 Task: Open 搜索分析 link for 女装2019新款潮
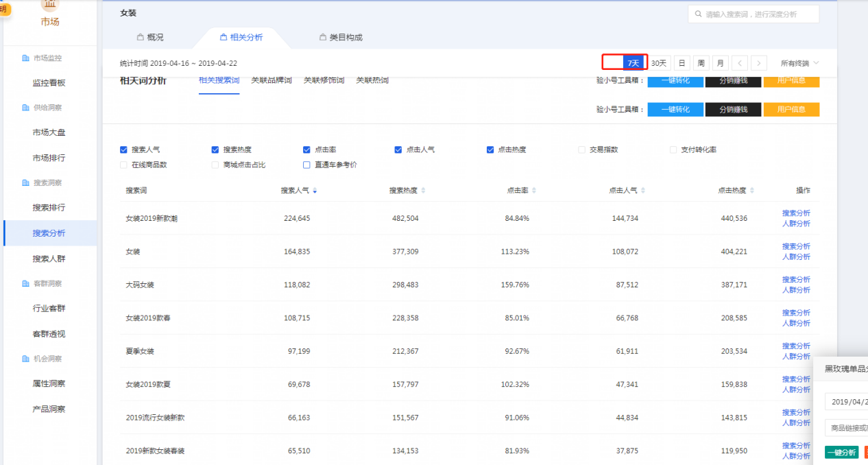tap(796, 213)
